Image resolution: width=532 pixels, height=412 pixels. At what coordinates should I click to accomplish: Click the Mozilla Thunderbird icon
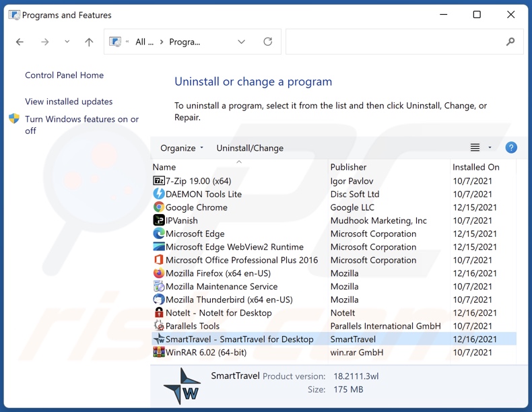(x=159, y=300)
